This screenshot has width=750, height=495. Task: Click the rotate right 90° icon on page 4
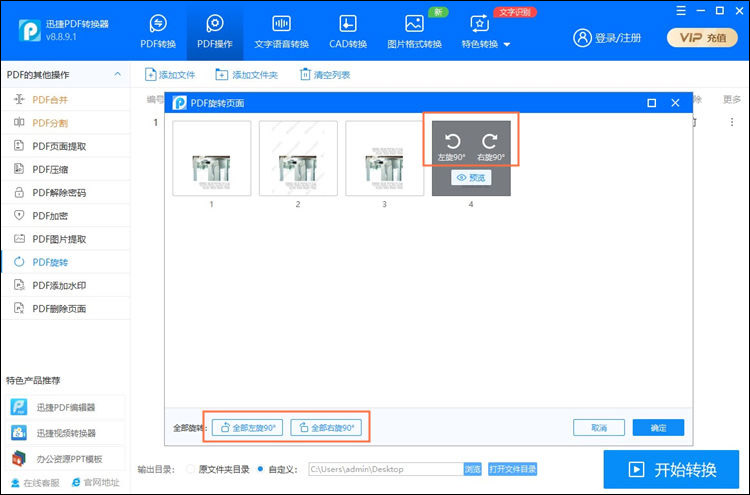click(x=490, y=143)
